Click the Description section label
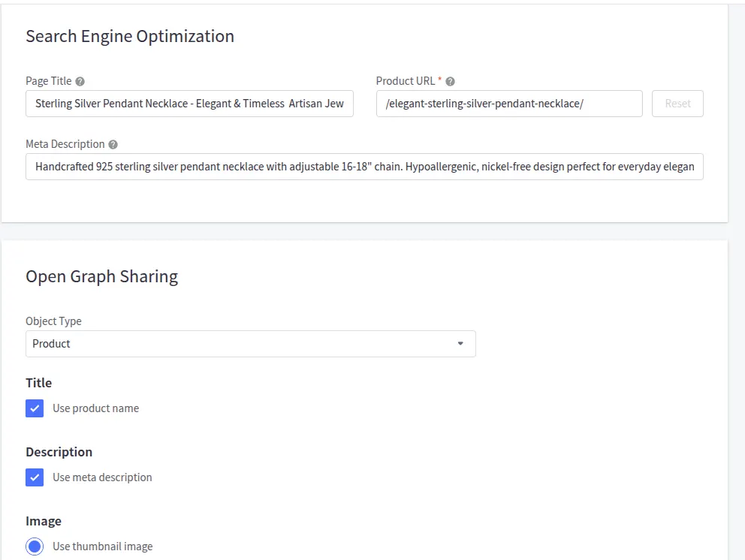The image size is (745, 560). 59,452
